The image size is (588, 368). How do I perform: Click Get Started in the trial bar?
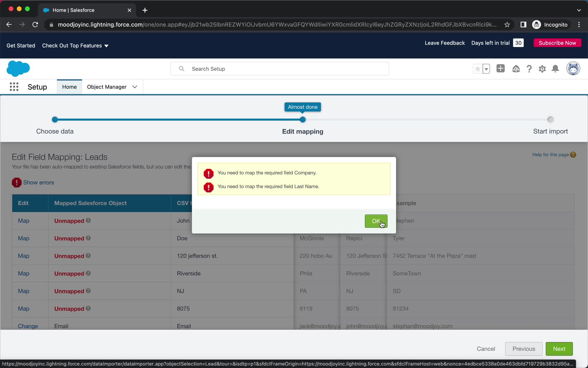21,46
